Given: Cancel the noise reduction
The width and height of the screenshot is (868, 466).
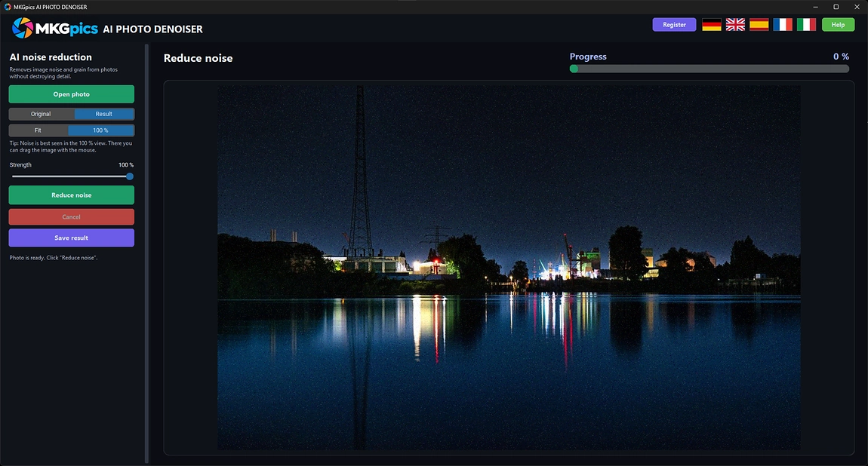Looking at the screenshot, I should click(x=72, y=216).
